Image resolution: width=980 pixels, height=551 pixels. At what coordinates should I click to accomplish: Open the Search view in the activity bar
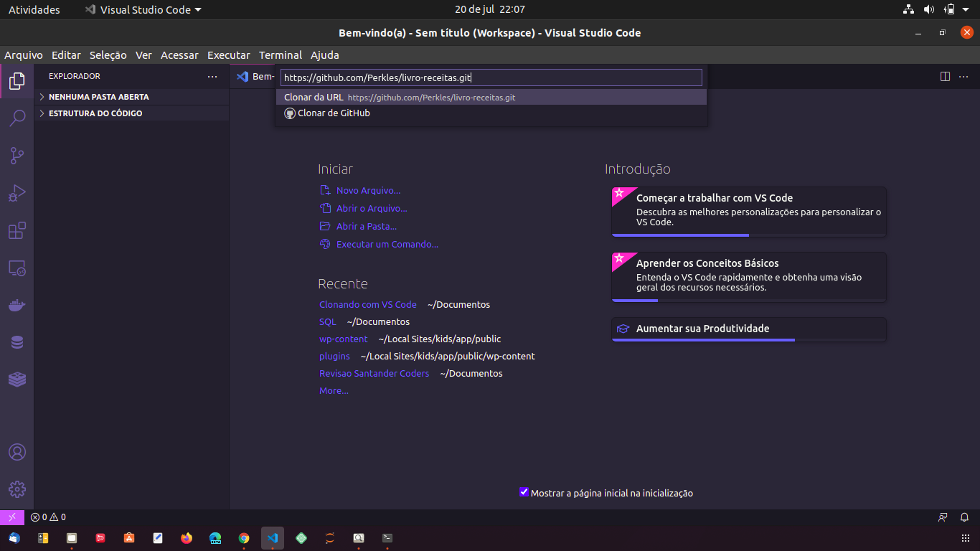pos(17,118)
